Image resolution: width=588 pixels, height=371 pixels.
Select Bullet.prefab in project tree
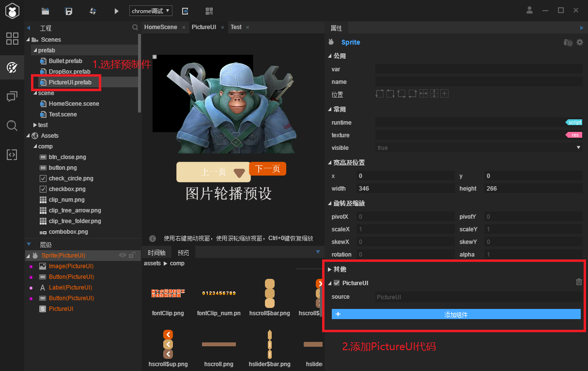[65, 61]
